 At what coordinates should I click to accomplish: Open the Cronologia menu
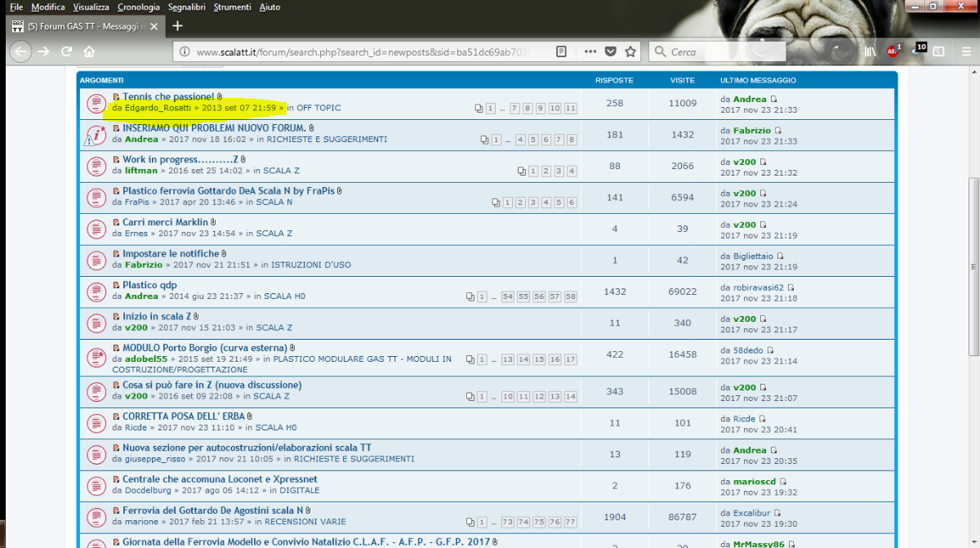point(139,7)
